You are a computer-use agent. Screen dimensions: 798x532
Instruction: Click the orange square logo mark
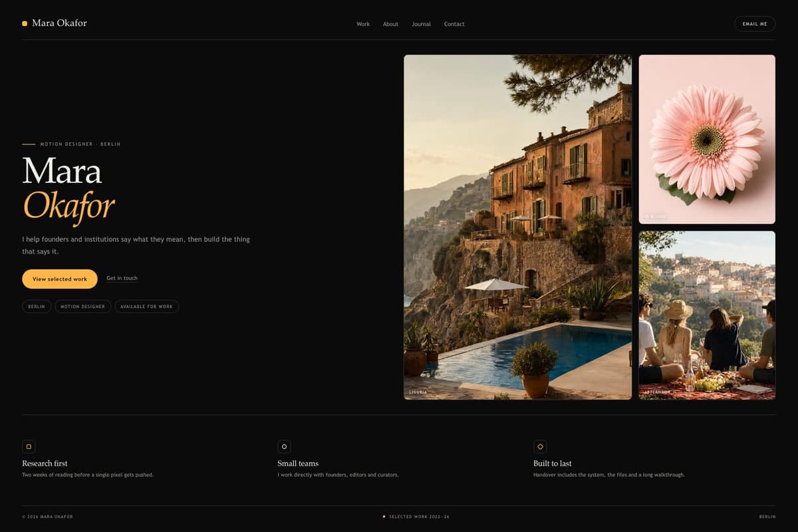click(x=25, y=23)
